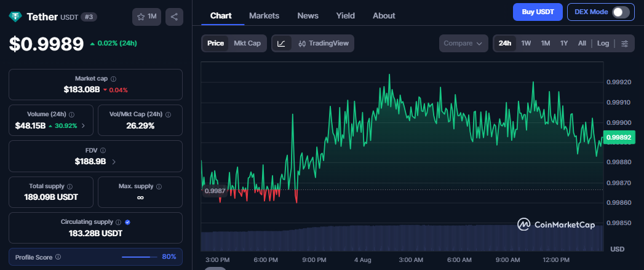Click the Tether logo icon

tap(16, 17)
